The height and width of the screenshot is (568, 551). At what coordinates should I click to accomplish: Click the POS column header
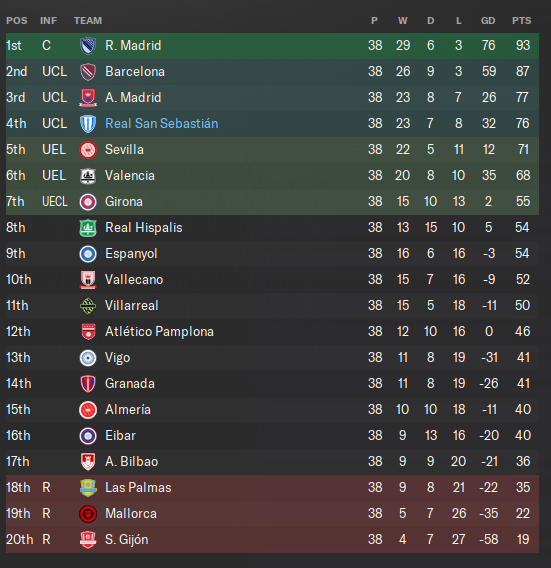click(17, 21)
